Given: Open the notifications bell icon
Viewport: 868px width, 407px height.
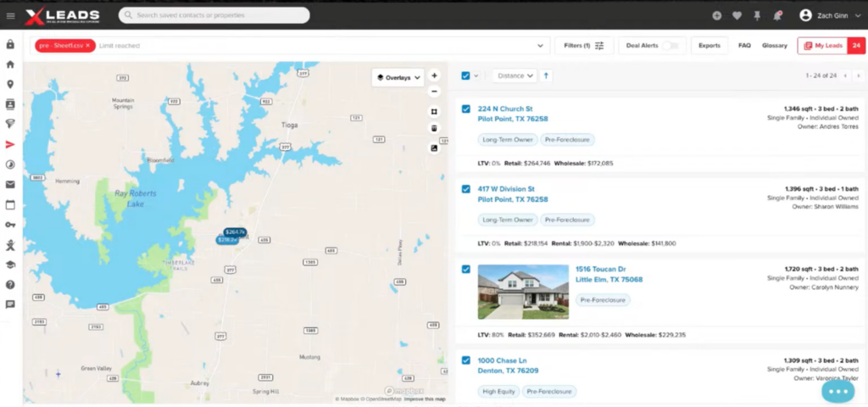Looking at the screenshot, I should point(777,15).
